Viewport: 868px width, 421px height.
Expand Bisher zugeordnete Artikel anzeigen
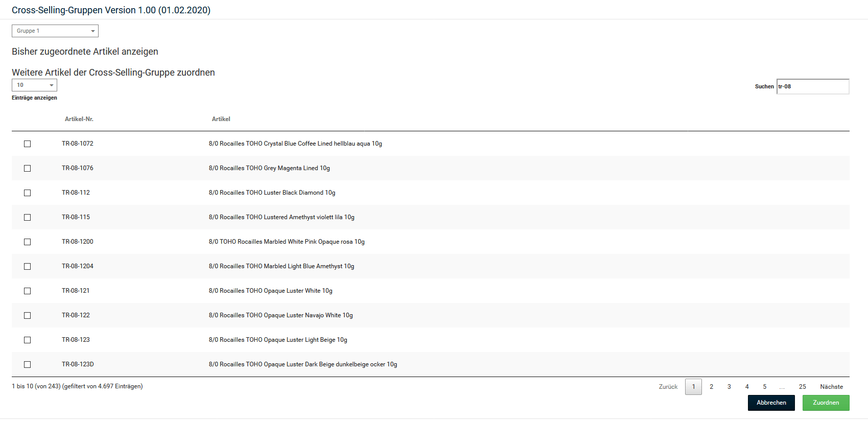click(x=85, y=52)
